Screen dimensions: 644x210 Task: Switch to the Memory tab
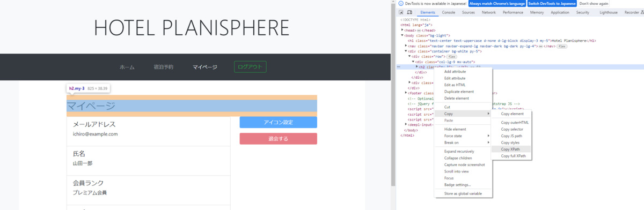(537, 12)
